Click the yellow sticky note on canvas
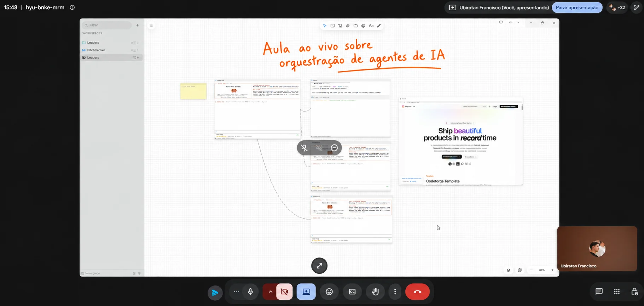 point(193,91)
